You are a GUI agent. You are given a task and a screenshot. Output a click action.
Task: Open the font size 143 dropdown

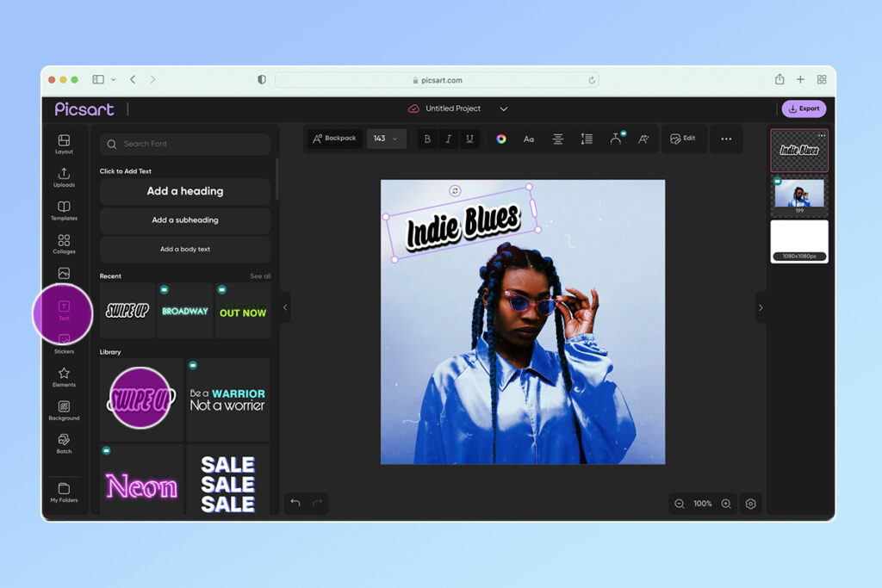click(387, 139)
